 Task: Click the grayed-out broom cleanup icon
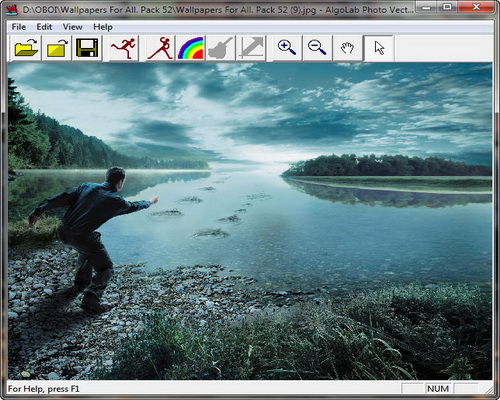click(220, 48)
